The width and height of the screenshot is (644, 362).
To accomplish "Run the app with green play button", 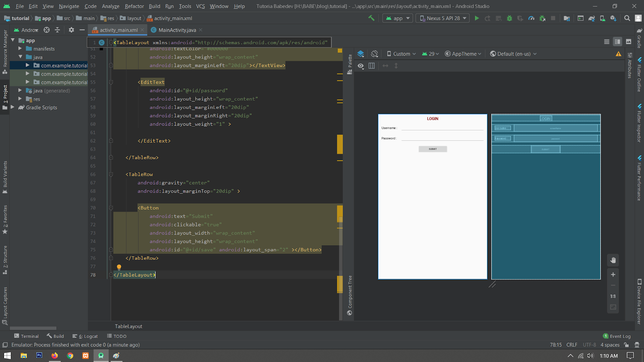I will pos(477,18).
